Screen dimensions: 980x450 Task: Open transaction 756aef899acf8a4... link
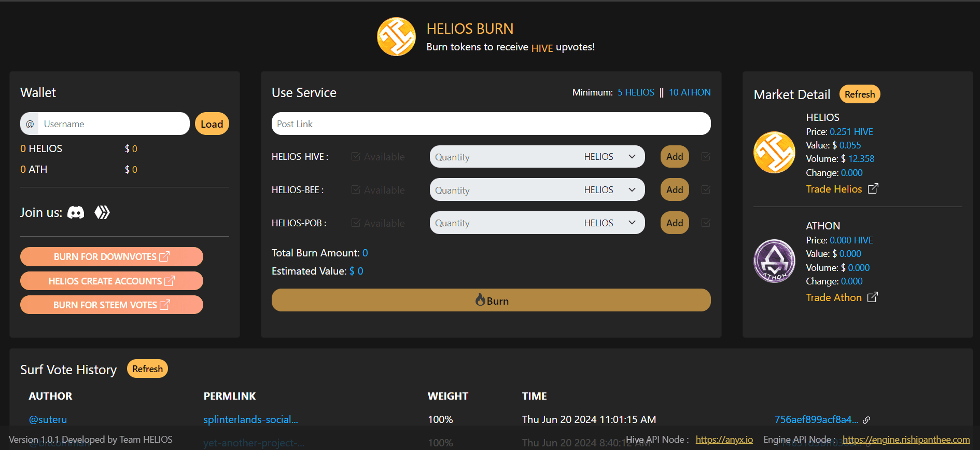click(x=816, y=419)
